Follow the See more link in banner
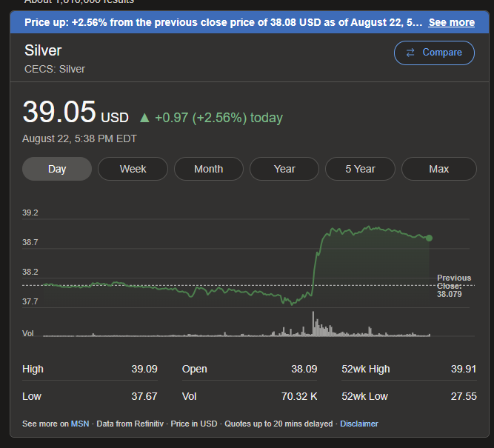 click(x=452, y=22)
